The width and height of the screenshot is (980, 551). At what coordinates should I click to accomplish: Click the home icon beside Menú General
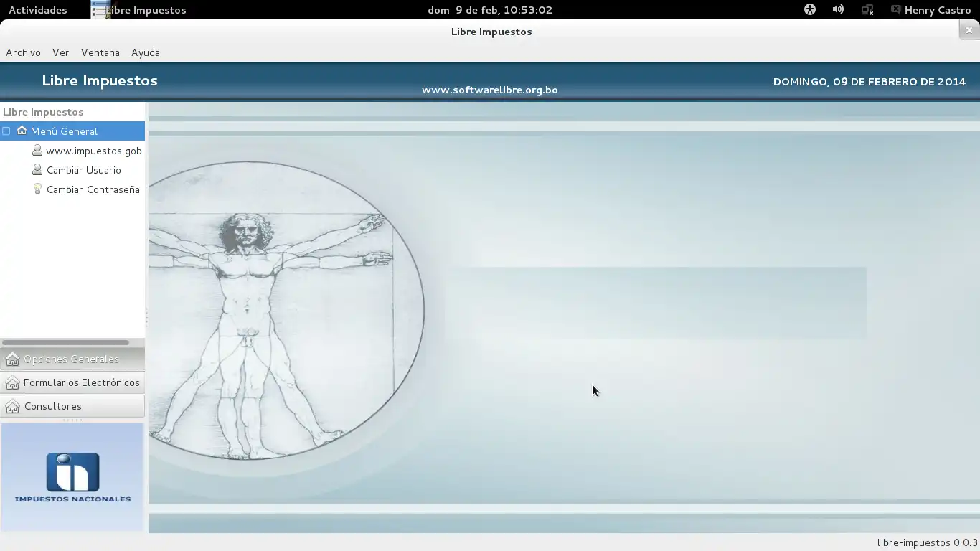22,131
